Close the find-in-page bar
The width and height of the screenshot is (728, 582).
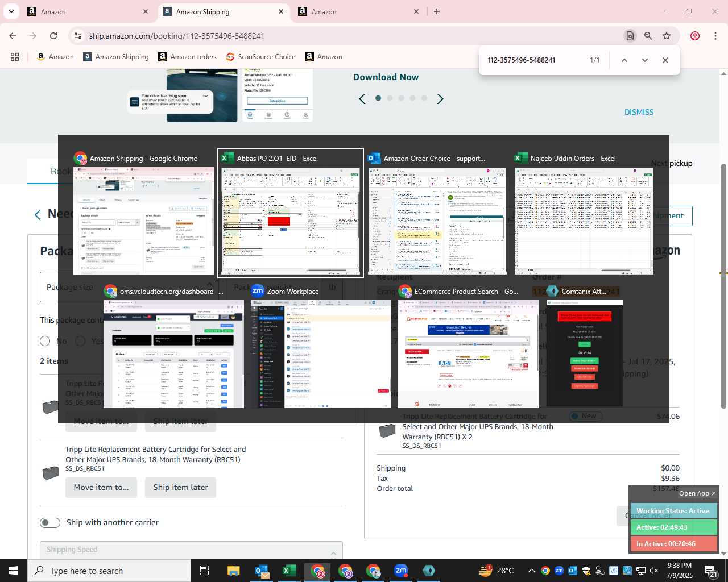click(x=665, y=60)
